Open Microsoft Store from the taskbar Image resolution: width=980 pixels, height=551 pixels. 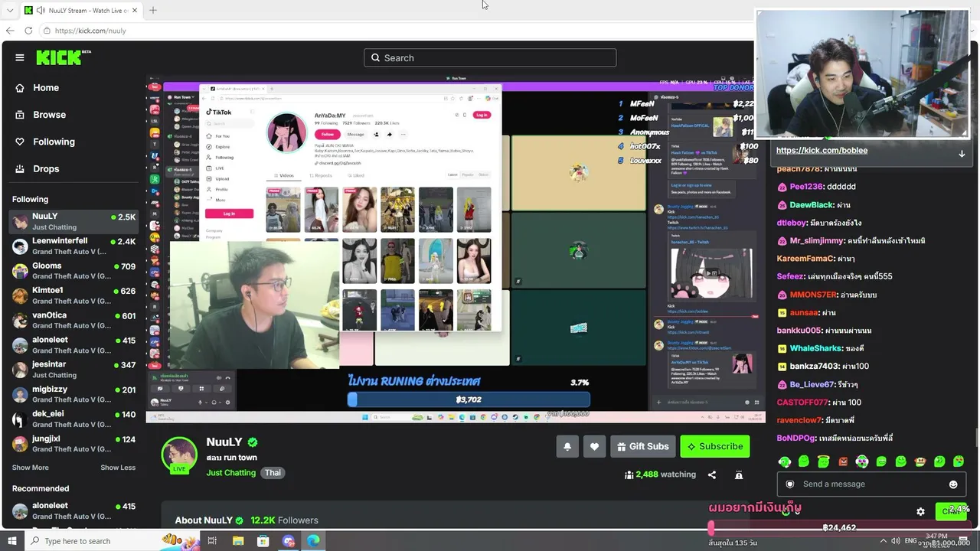pos(263,541)
